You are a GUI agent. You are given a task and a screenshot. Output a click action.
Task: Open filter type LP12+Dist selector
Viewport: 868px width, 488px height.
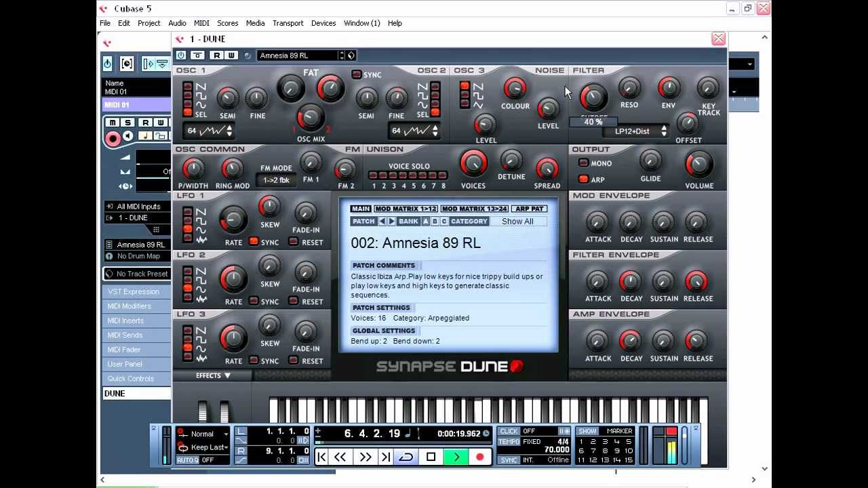637,131
